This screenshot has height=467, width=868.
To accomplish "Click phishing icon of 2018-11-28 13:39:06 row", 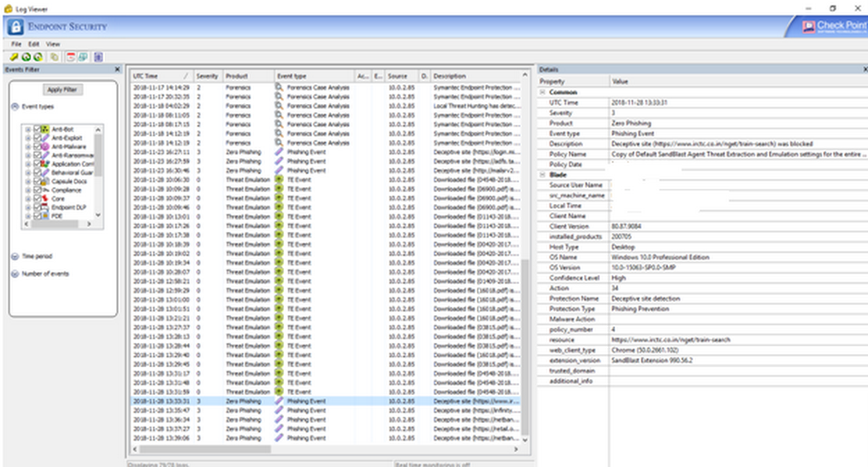I will (x=279, y=437).
